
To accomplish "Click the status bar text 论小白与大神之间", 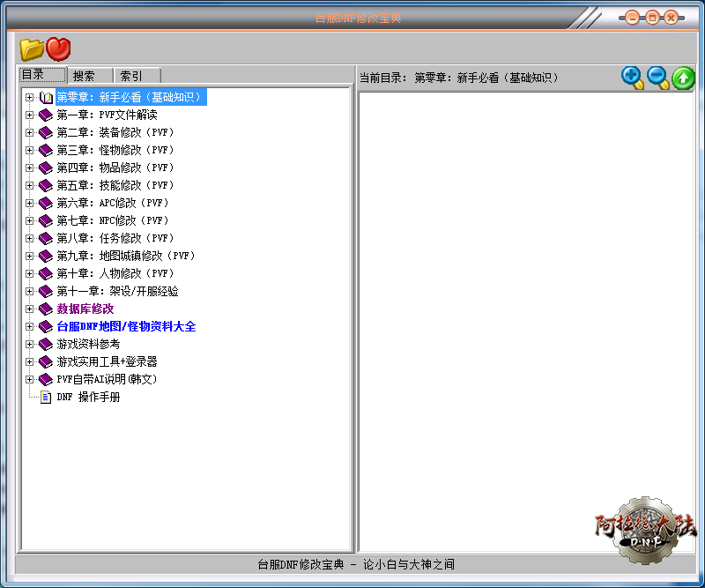I will [x=409, y=564].
